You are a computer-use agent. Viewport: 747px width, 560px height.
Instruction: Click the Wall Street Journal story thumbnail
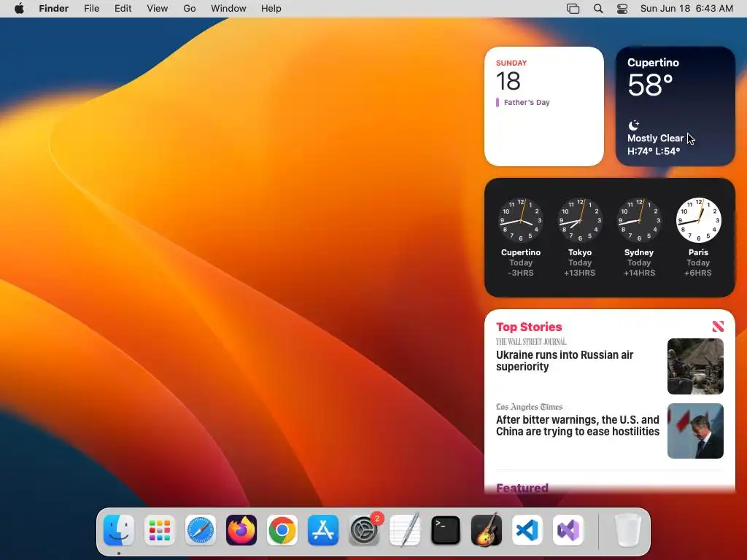coord(695,366)
